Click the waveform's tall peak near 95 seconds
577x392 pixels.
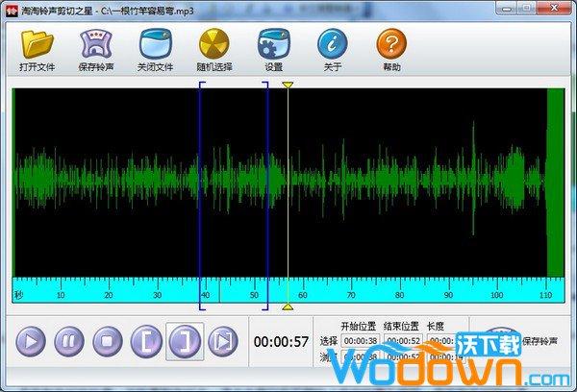pyautogui.click(x=473, y=179)
